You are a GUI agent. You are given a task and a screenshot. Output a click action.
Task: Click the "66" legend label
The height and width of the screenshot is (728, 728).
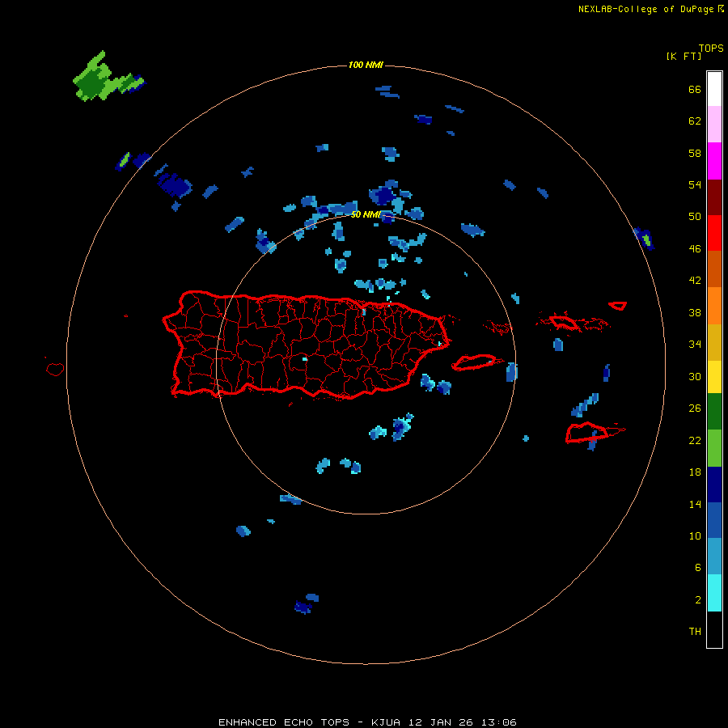pyautogui.click(x=695, y=90)
